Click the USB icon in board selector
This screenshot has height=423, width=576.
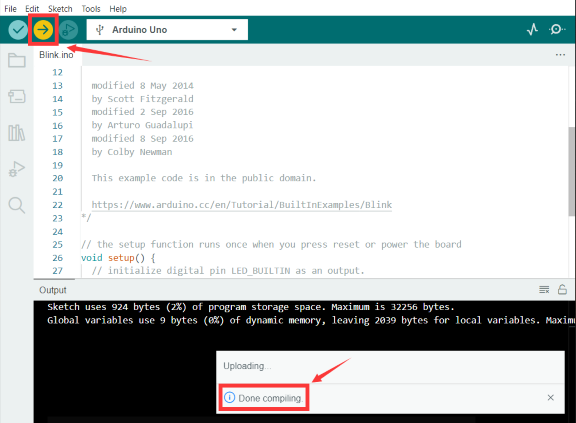point(100,30)
